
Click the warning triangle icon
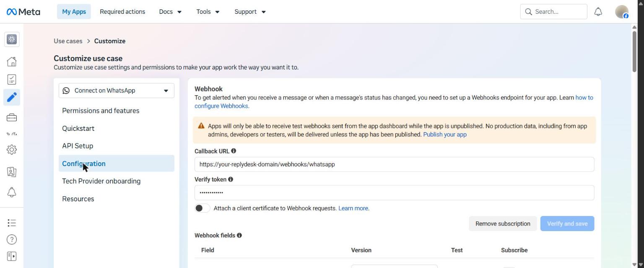click(201, 126)
